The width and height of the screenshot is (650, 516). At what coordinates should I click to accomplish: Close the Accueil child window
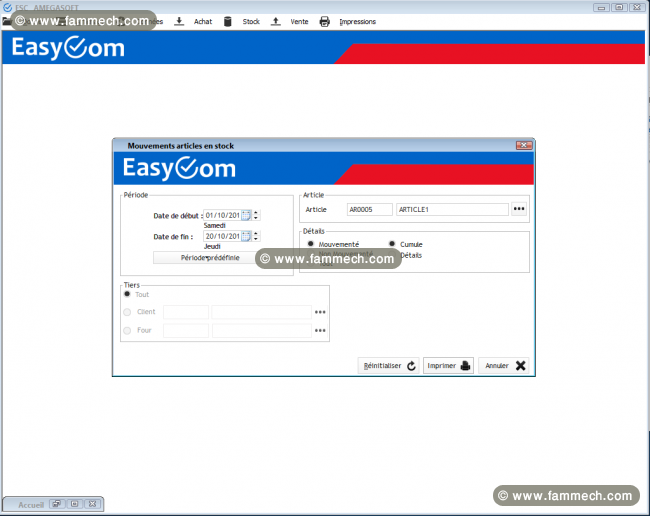93,504
